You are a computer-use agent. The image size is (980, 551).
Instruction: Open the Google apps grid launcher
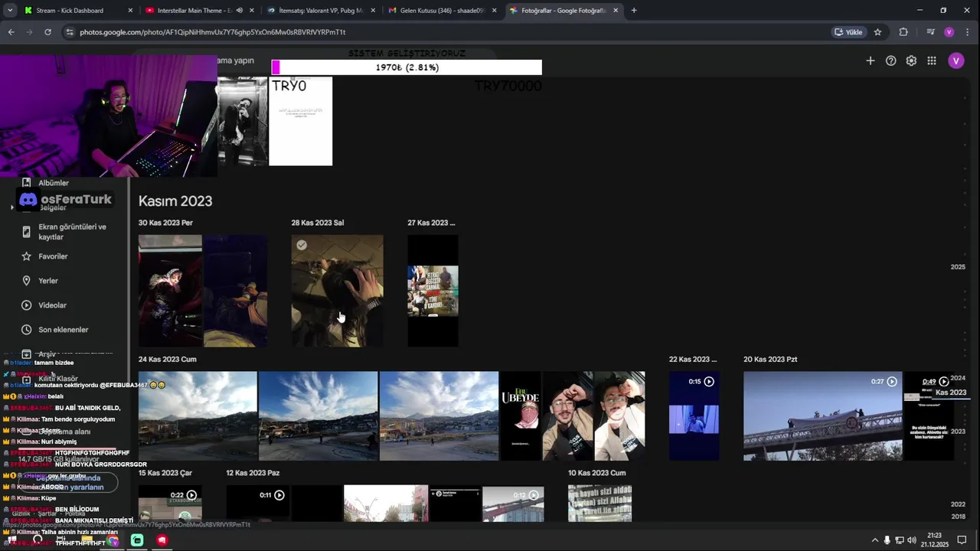[x=932, y=60]
